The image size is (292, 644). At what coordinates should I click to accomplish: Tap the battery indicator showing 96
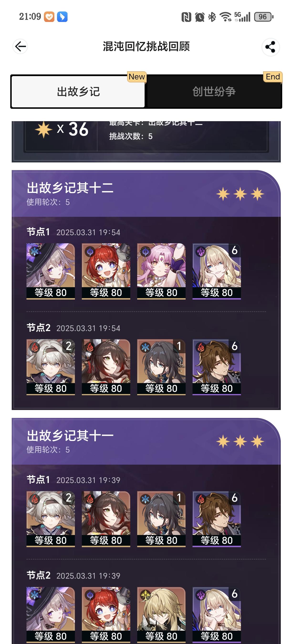pyautogui.click(x=264, y=17)
